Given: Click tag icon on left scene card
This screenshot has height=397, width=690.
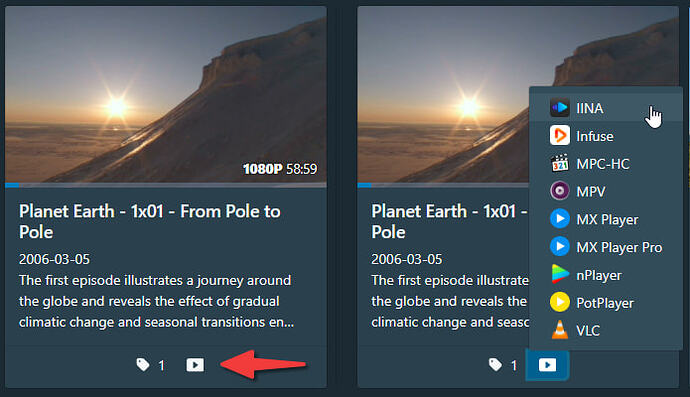Looking at the screenshot, I should pyautogui.click(x=143, y=364).
